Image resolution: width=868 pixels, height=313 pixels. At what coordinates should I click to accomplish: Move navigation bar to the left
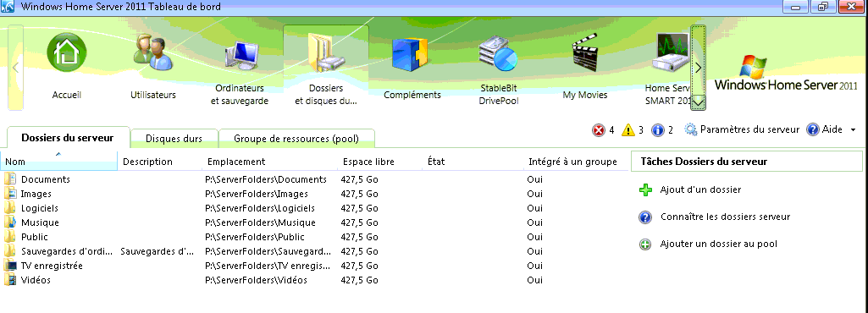click(x=15, y=68)
